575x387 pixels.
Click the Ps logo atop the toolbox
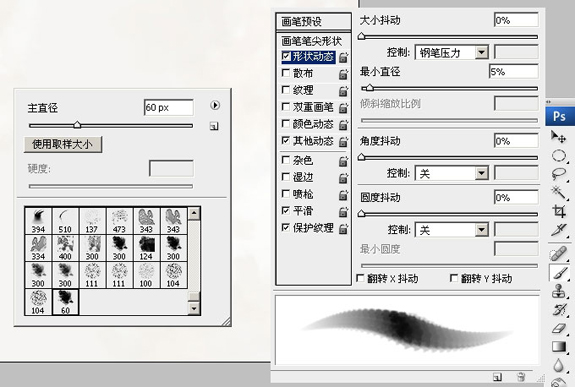(560, 117)
